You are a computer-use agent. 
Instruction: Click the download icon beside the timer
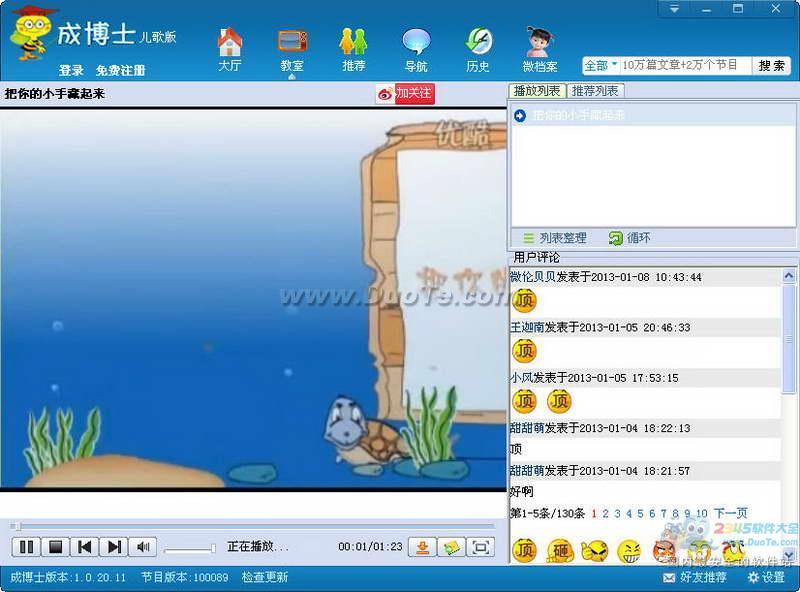(422, 547)
